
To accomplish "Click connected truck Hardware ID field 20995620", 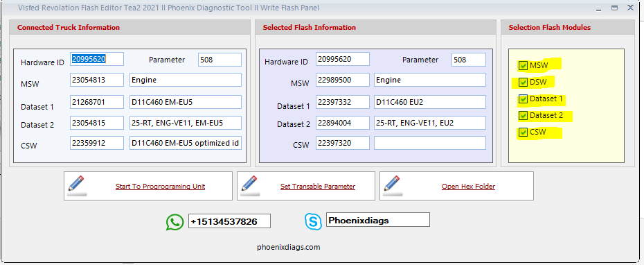I will point(97,59).
